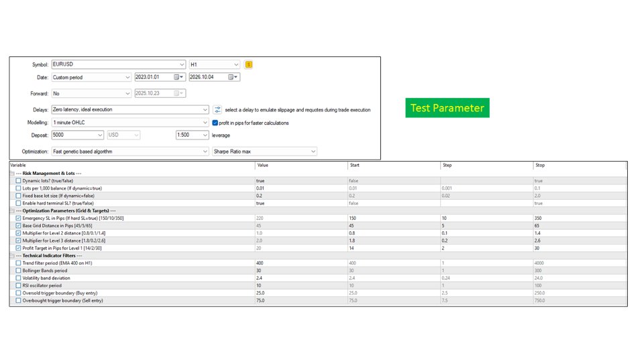644x362 pixels.
Task: Click the delay settings slider icon
Action: (x=217, y=109)
